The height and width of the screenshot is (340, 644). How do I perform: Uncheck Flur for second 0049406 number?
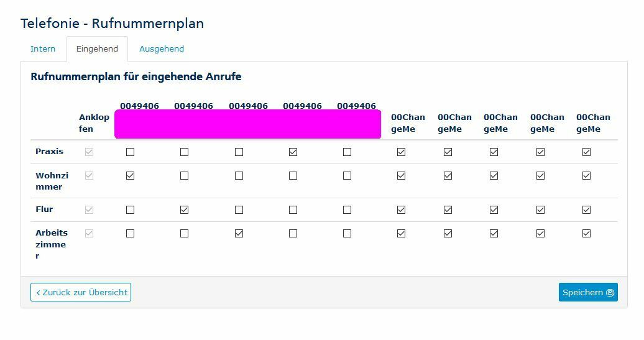(185, 210)
